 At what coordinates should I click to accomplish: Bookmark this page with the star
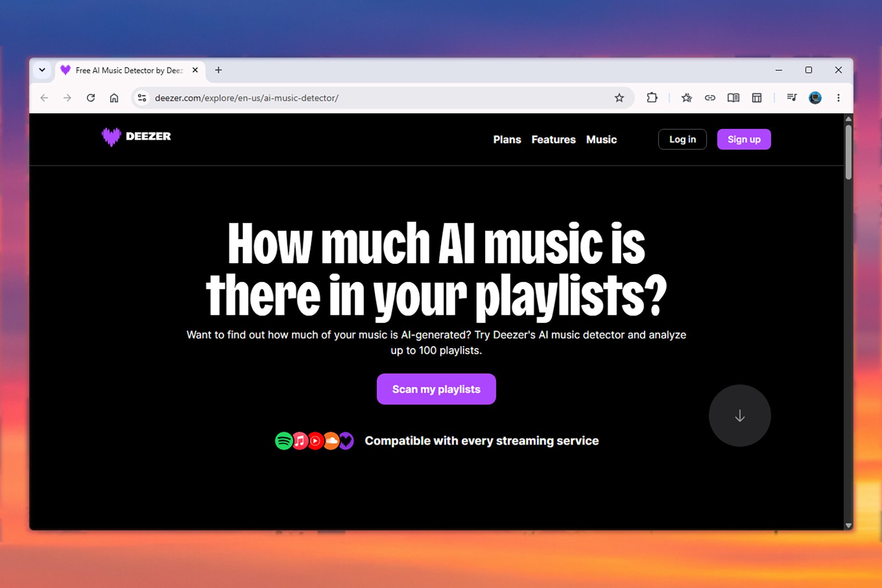pyautogui.click(x=619, y=98)
